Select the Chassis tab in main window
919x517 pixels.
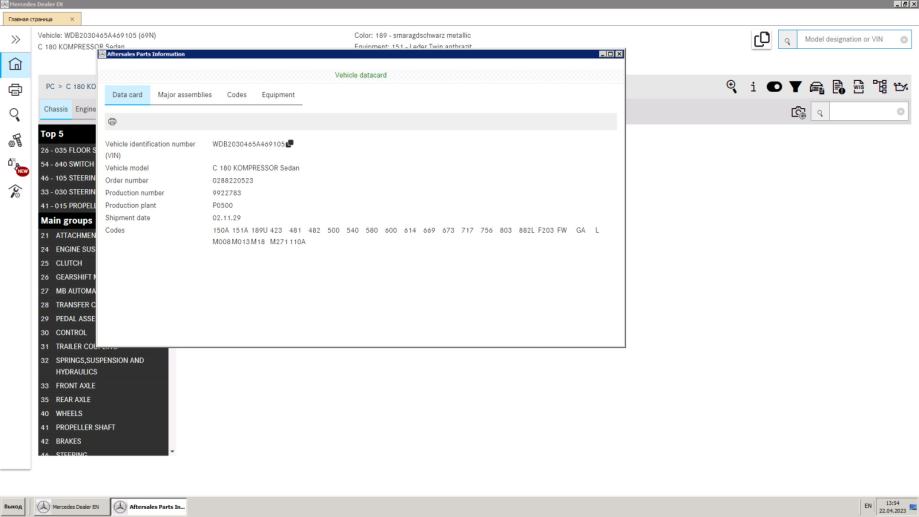pos(56,109)
